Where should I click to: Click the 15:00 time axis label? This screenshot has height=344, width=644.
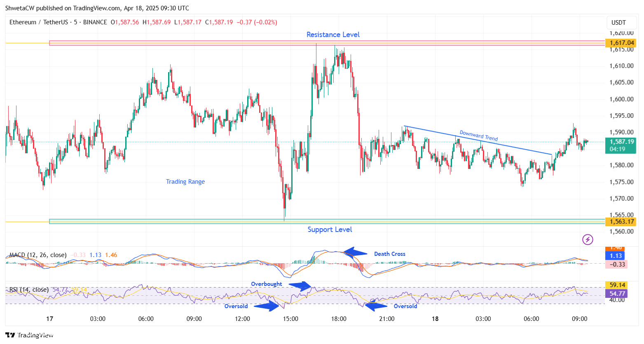click(290, 318)
